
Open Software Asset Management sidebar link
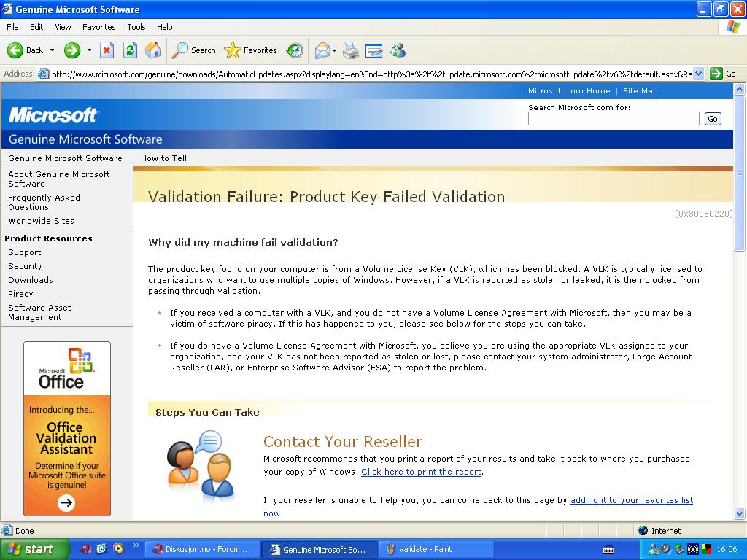point(39,312)
